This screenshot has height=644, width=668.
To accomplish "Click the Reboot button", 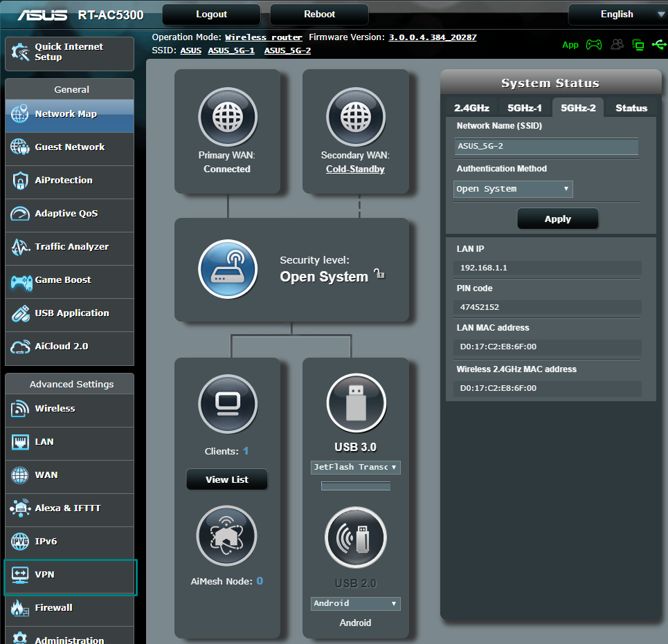I will point(319,15).
